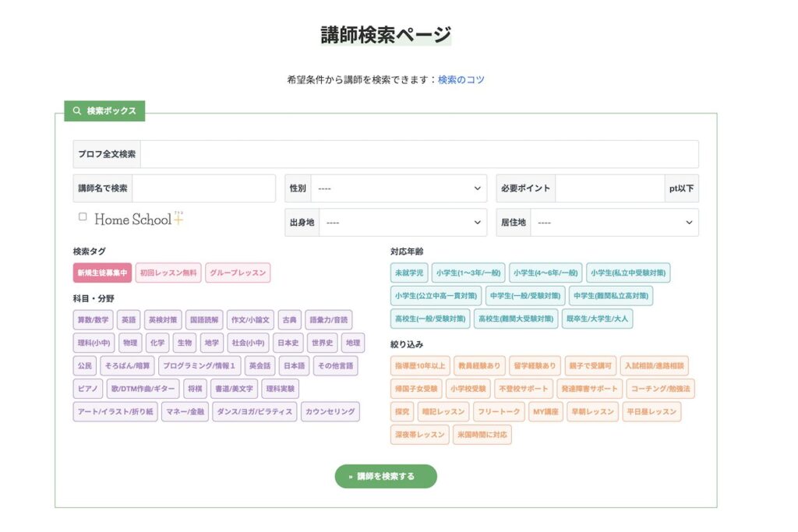The image size is (798, 532).
Task: Enable the 教員経験あり filter
Action: click(479, 365)
